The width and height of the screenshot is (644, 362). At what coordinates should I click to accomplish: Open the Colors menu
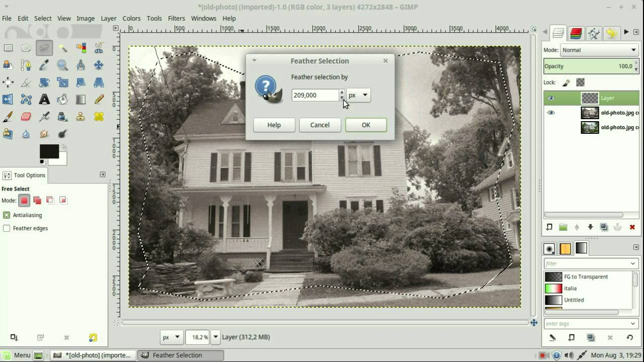point(131,18)
